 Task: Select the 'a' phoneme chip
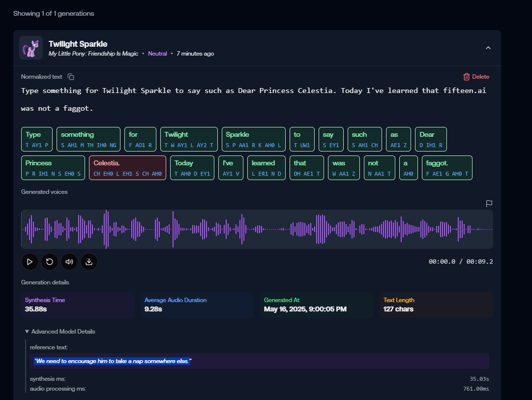click(x=409, y=168)
